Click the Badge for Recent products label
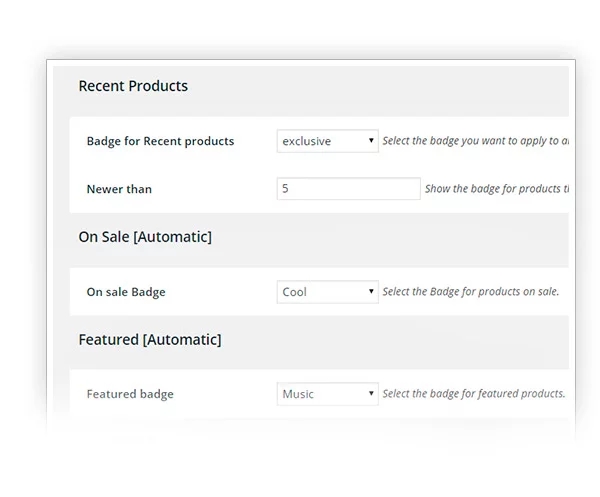The width and height of the screenshot is (600, 497). click(x=160, y=141)
